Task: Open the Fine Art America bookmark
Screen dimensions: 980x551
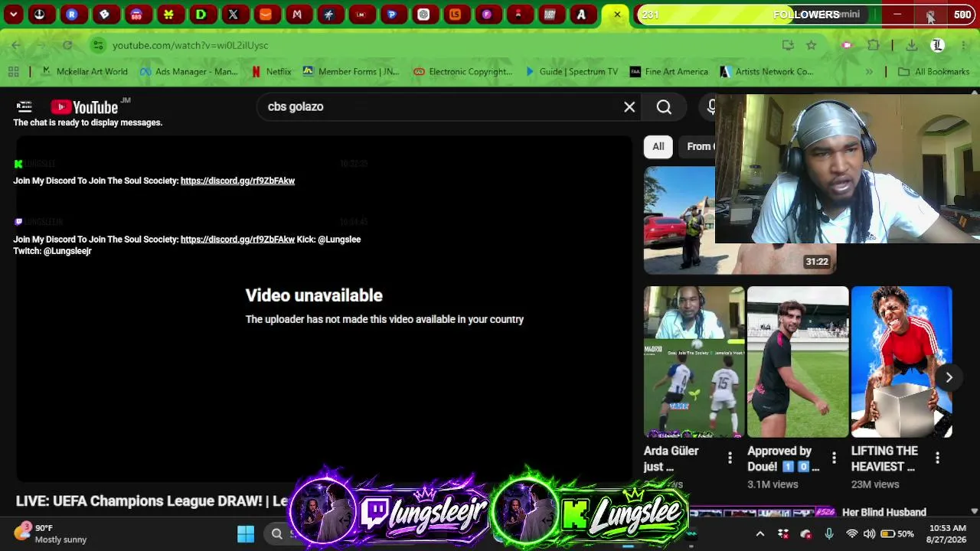Action: click(669, 72)
